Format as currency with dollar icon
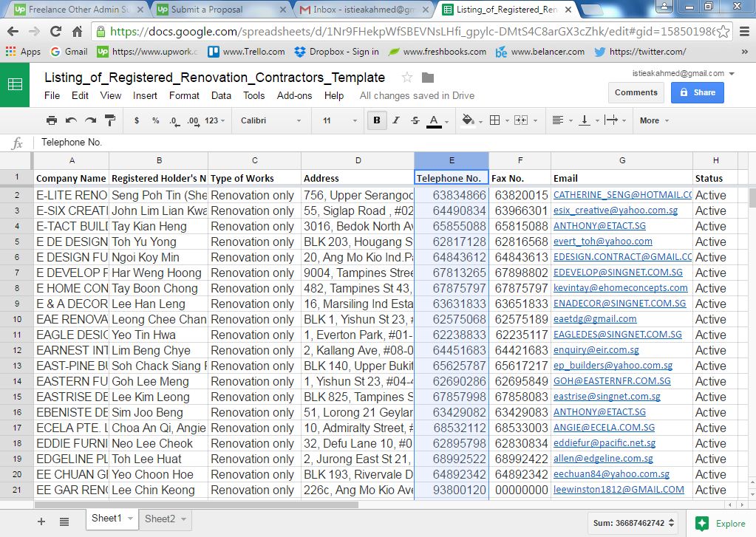The image size is (756, 537). pyautogui.click(x=137, y=120)
